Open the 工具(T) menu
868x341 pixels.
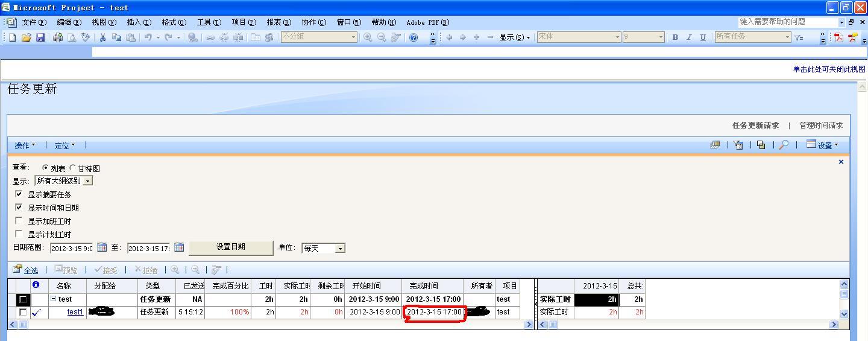click(x=209, y=22)
